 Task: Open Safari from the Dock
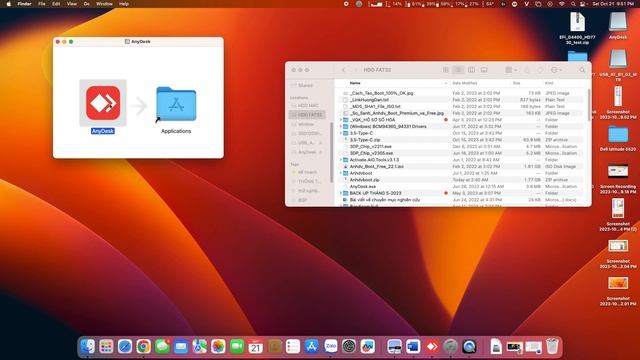point(125,347)
